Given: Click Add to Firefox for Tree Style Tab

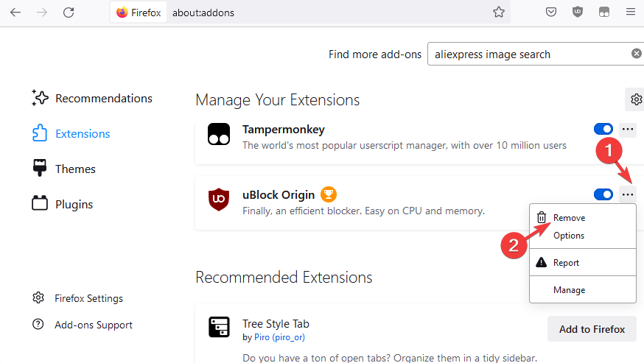Looking at the screenshot, I should pos(592,329).
